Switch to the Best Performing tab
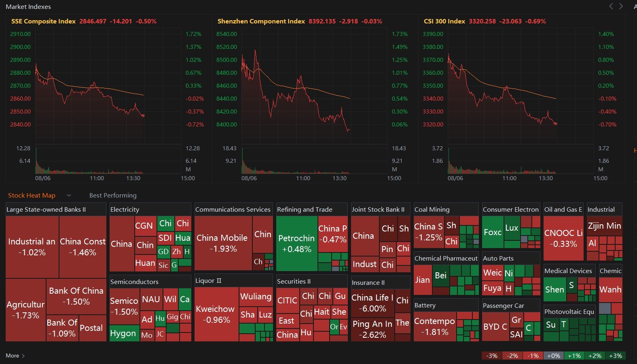The image size is (637, 364). tap(113, 196)
